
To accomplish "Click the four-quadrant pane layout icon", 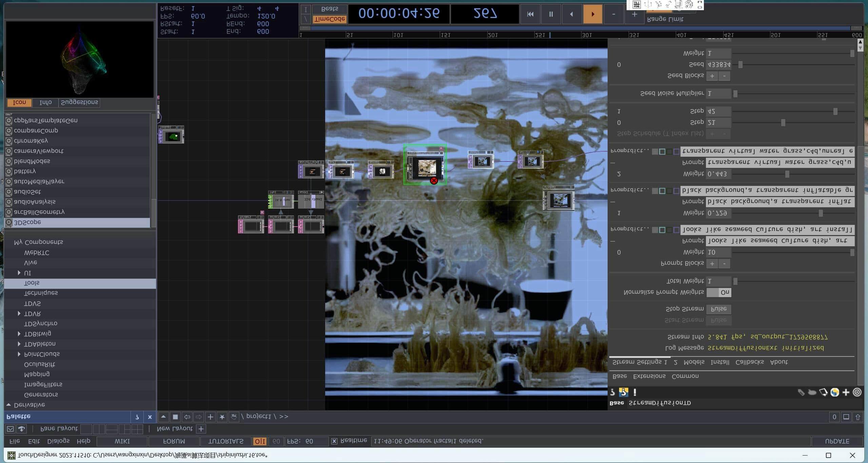I will pyautogui.click(x=137, y=429).
